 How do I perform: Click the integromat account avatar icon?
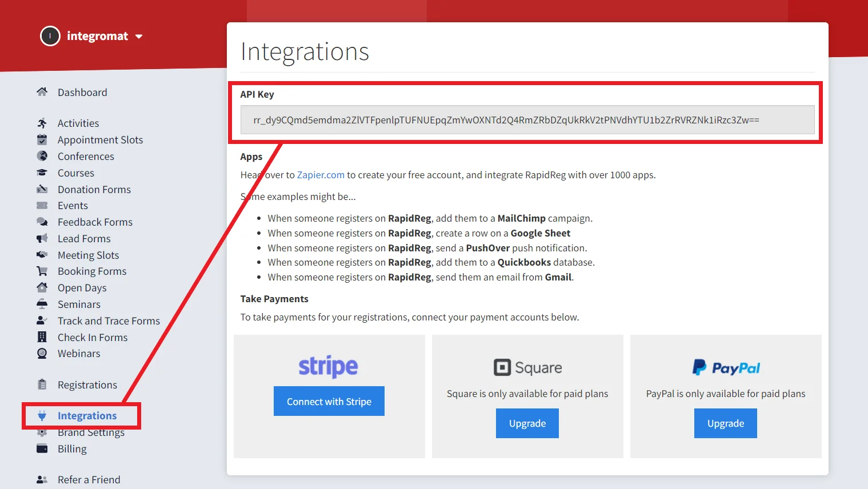[x=50, y=36]
